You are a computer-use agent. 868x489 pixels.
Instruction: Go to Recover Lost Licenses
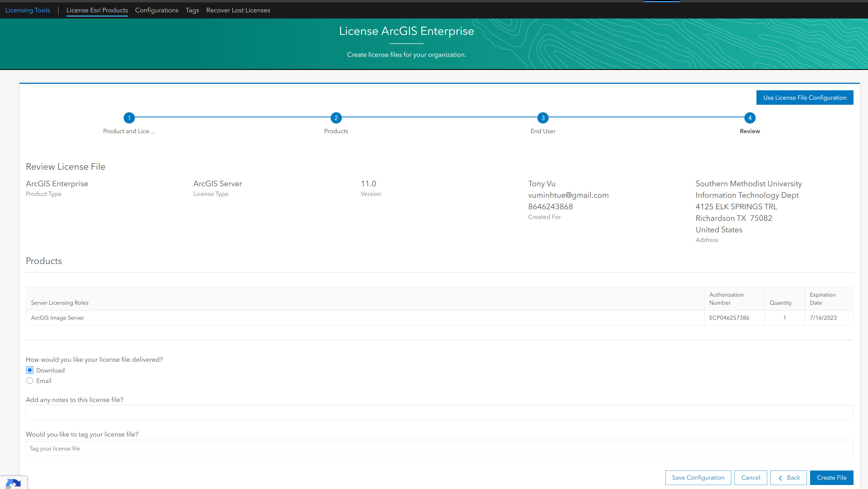238,10
